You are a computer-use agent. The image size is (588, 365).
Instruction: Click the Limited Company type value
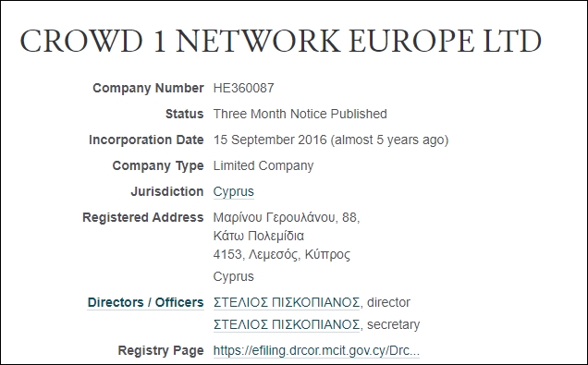coord(263,165)
